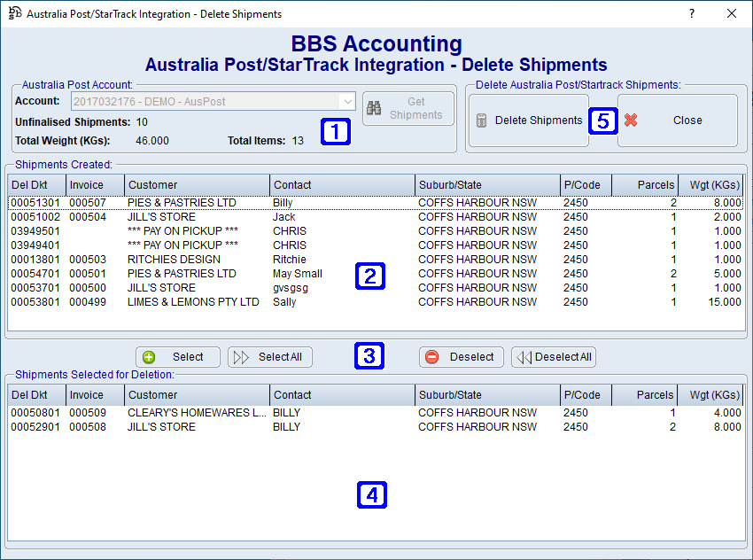Choose CLEARY'S HOMEWARES shipment in deletion list
The height and width of the screenshot is (560, 753).
197,413
